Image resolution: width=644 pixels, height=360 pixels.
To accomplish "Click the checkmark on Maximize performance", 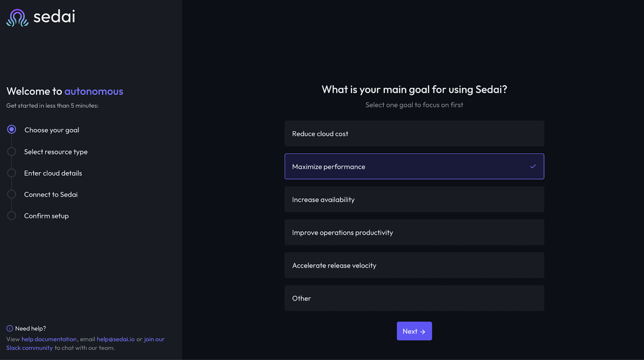I will pyautogui.click(x=533, y=167).
